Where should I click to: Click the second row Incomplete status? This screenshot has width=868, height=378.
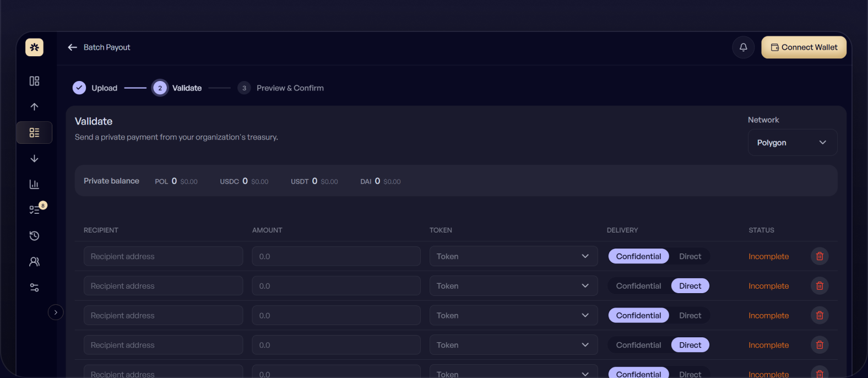click(768, 286)
